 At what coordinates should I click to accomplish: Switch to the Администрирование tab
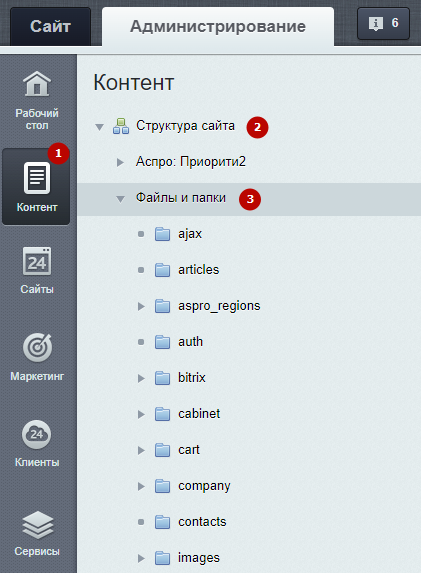(x=218, y=26)
